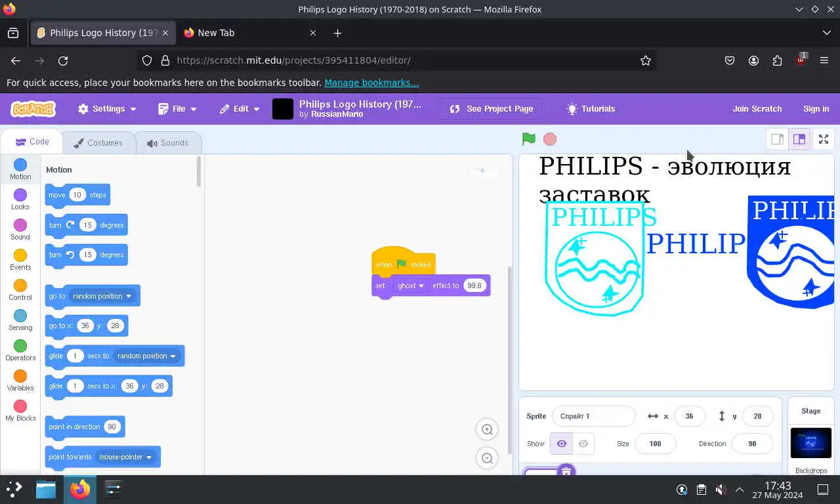This screenshot has height=504, width=840.
Task: Click the ghost effect value 99.8
Action: tap(474, 285)
